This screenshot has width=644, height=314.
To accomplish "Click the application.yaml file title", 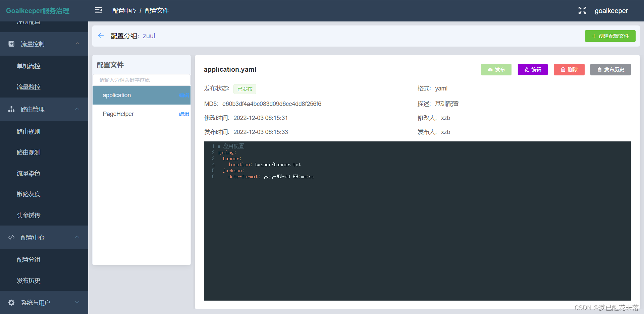I will point(230,69).
